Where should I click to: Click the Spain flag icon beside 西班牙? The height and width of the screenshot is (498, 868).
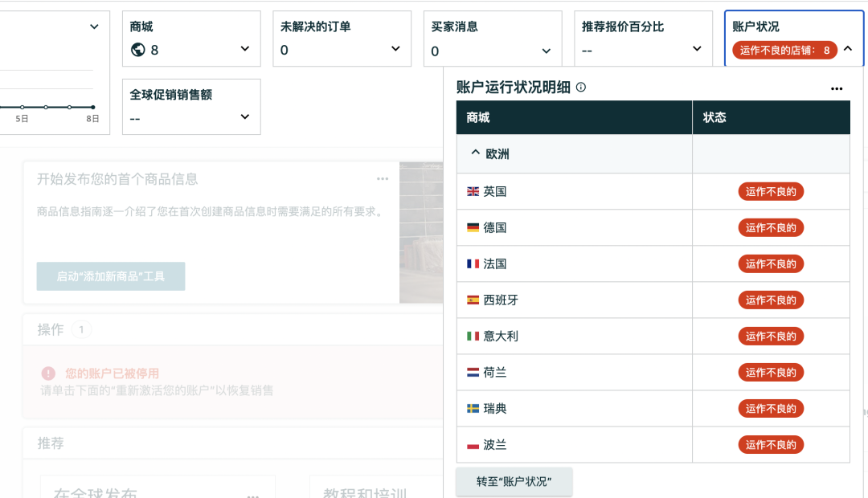tap(473, 300)
